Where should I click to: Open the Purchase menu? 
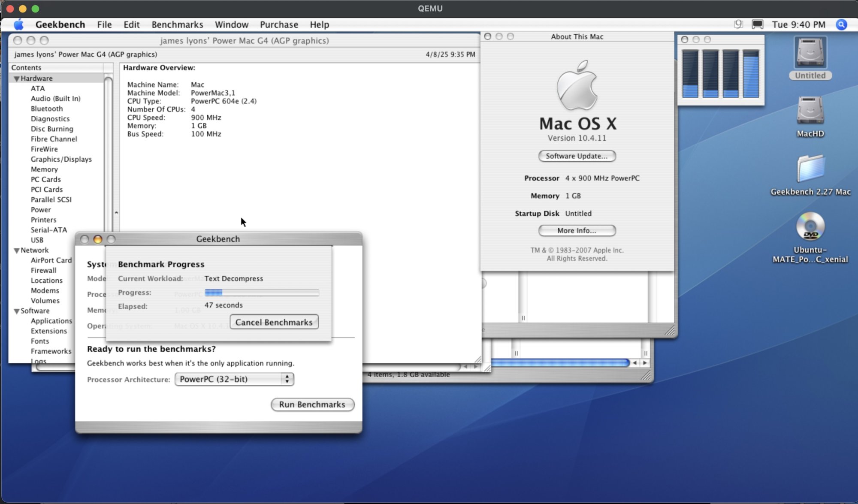(279, 24)
